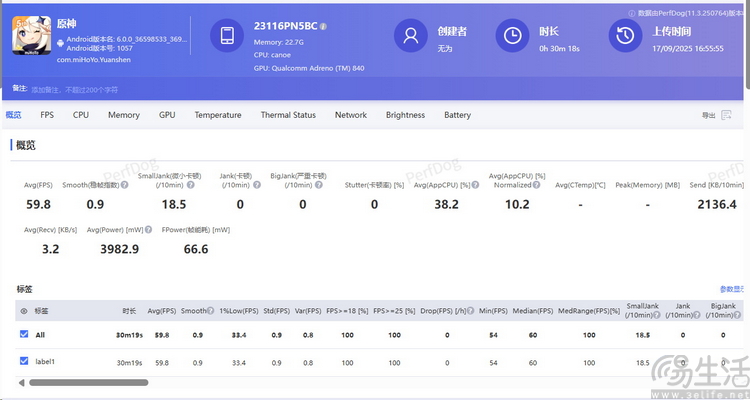
Task: Click info icon beside device model 23116PN5BC
Action: click(x=322, y=24)
